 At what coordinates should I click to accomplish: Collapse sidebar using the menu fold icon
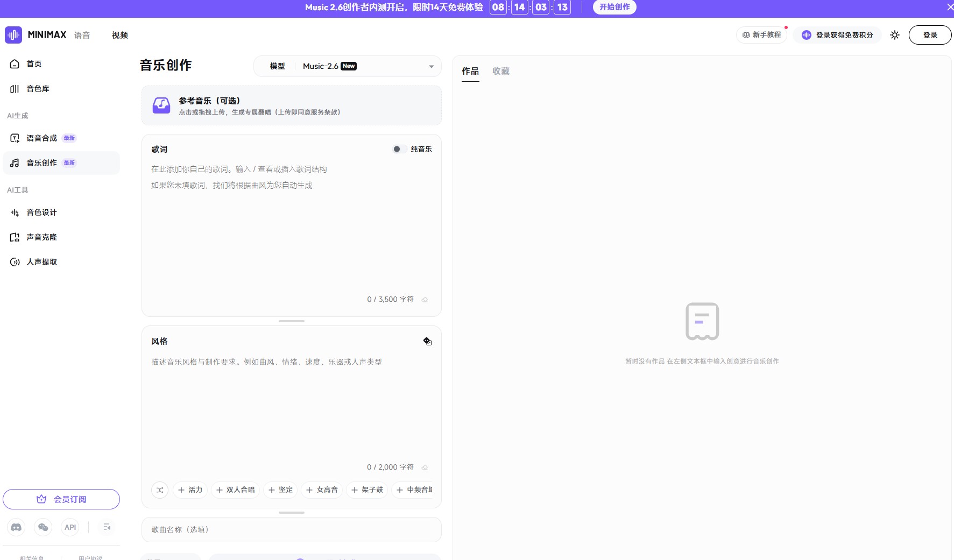(x=107, y=527)
